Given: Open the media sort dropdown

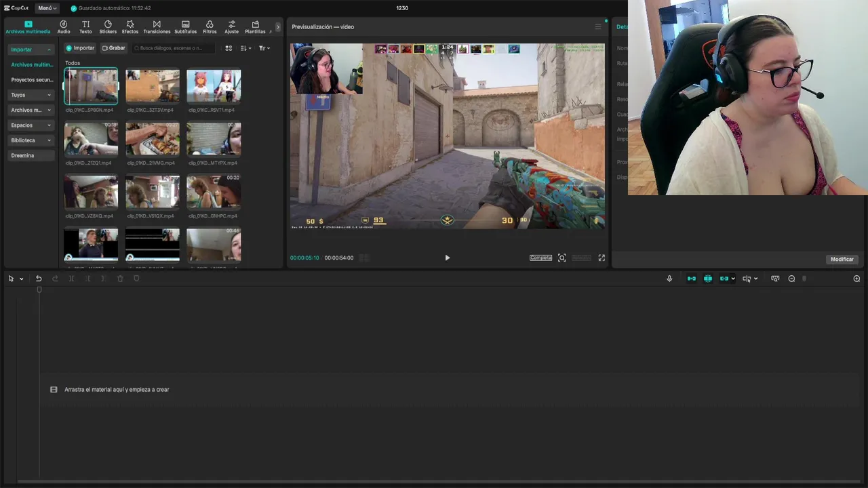Looking at the screenshot, I should (x=245, y=48).
